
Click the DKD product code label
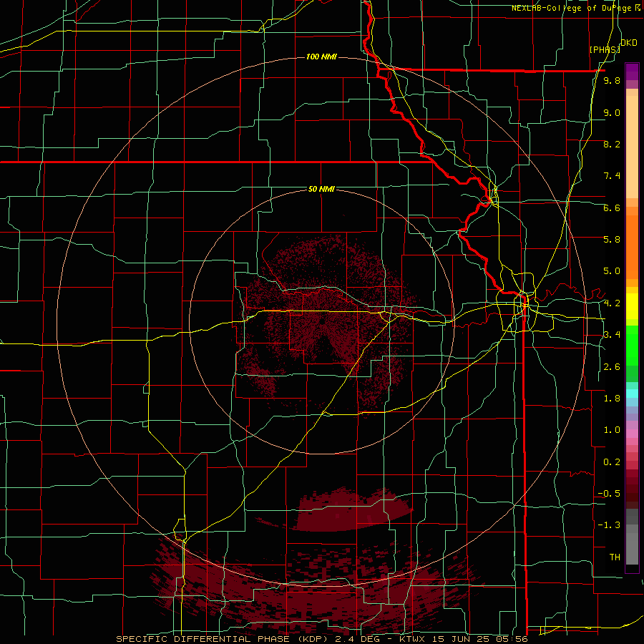coord(629,43)
